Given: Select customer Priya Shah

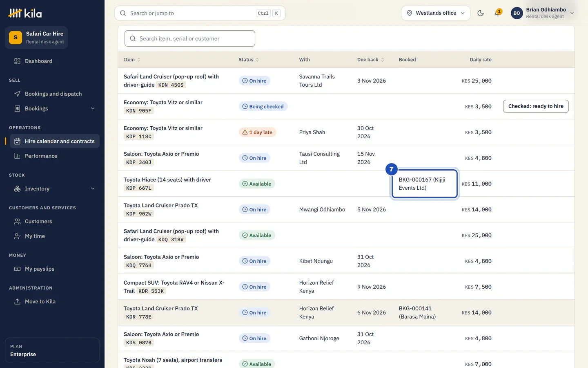Looking at the screenshot, I should click(312, 132).
